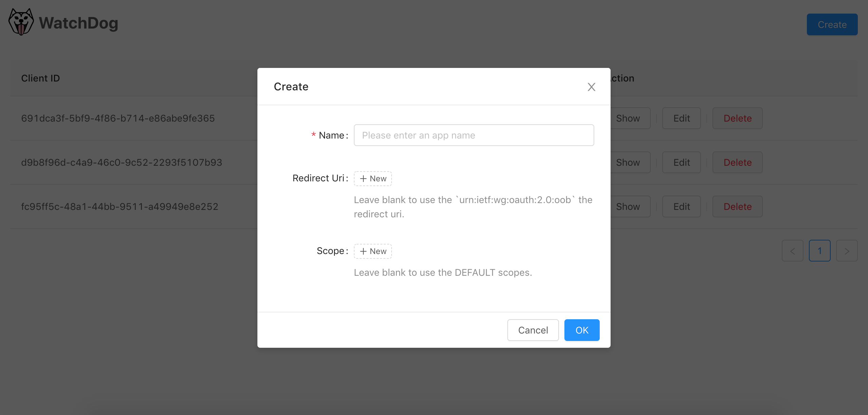868x415 pixels.
Task: Confirm the dialog with OK
Action: 581,330
